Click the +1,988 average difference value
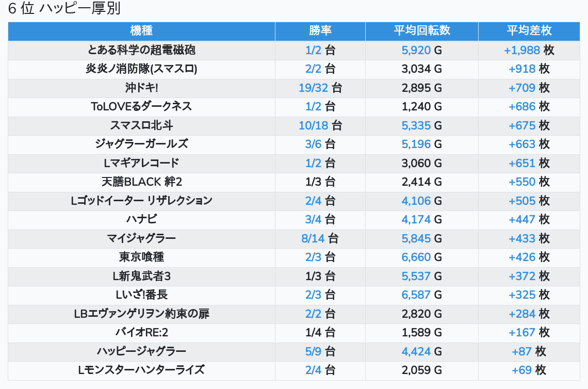 [522, 50]
